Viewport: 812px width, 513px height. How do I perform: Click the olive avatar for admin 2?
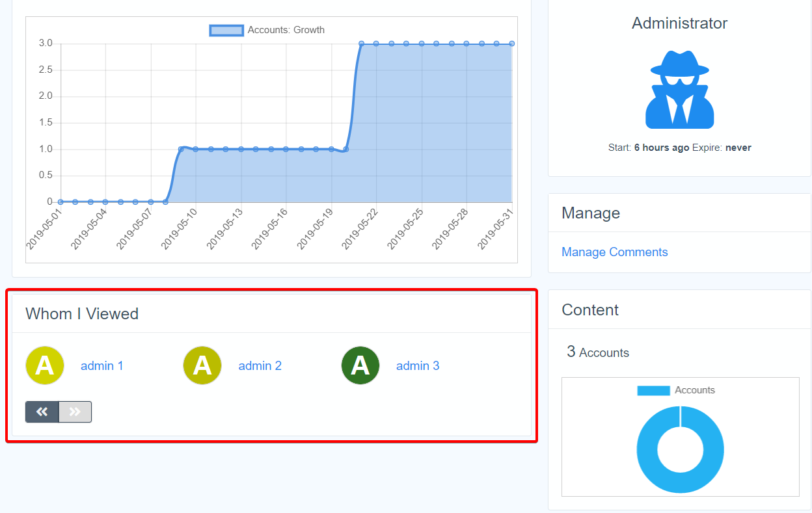202,365
